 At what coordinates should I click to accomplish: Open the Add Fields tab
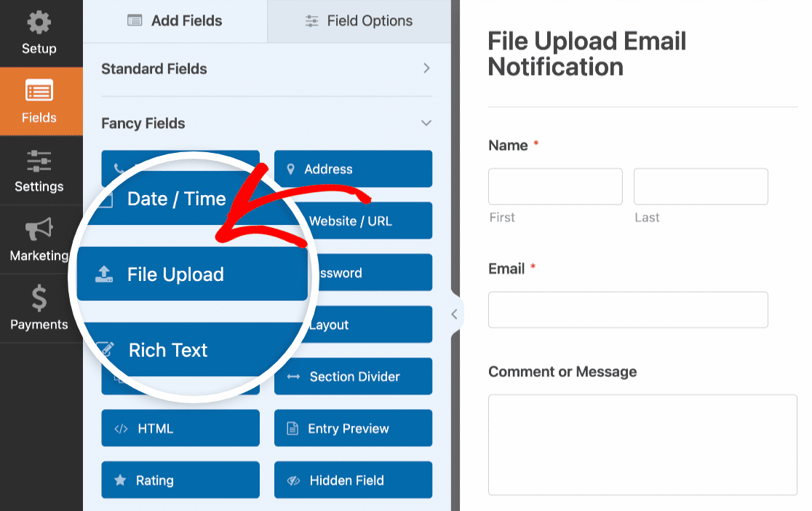[x=175, y=20]
